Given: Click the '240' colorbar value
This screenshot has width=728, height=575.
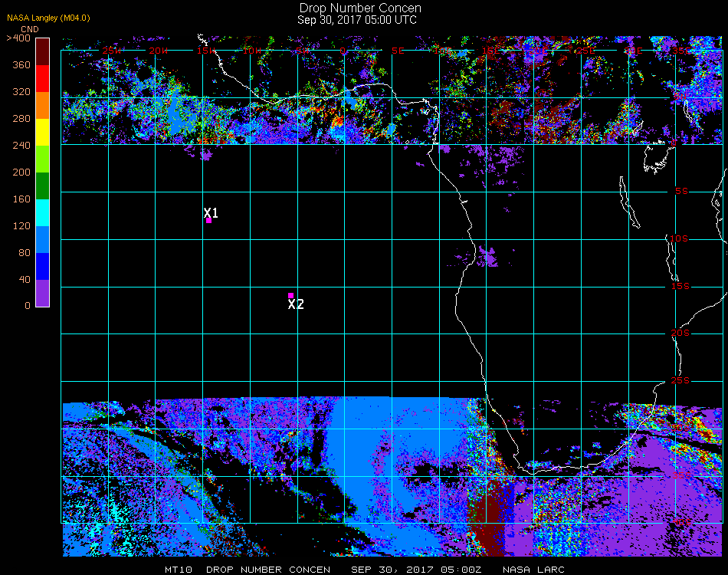Looking at the screenshot, I should tap(21, 146).
